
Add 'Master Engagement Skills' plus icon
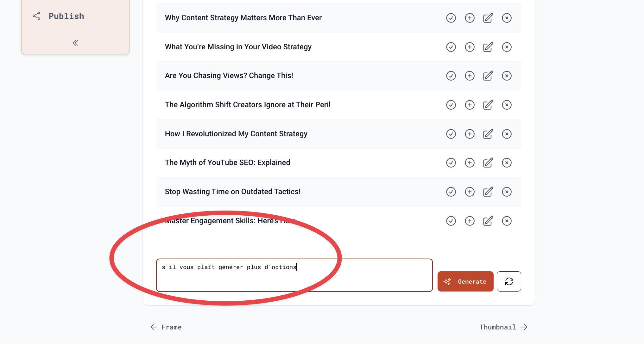tap(470, 221)
